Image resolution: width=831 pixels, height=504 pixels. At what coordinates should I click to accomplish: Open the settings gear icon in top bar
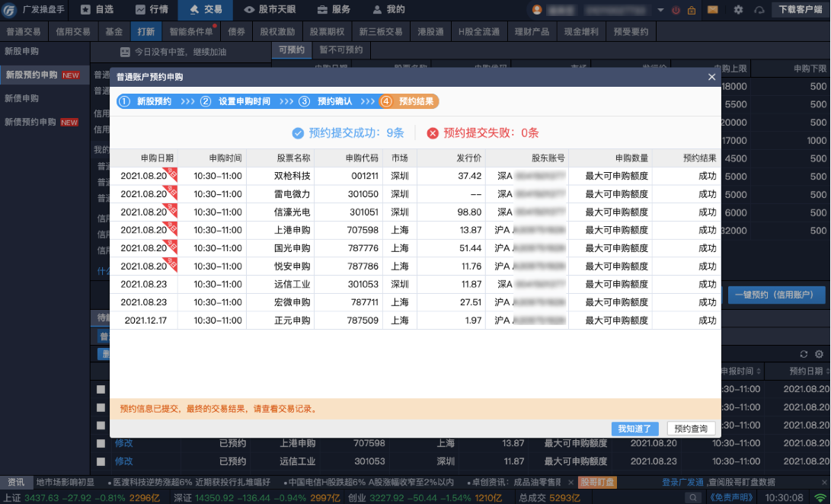click(x=738, y=10)
